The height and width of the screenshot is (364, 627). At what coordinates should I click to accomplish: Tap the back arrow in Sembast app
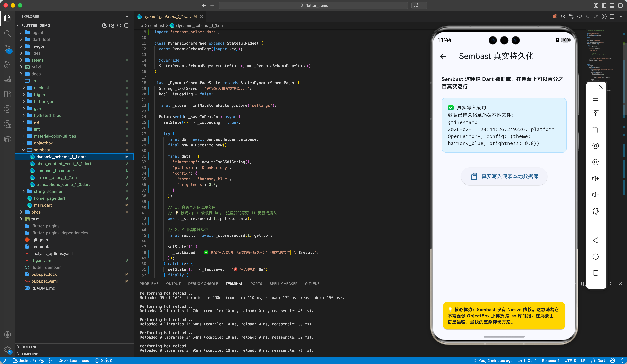coord(443,56)
